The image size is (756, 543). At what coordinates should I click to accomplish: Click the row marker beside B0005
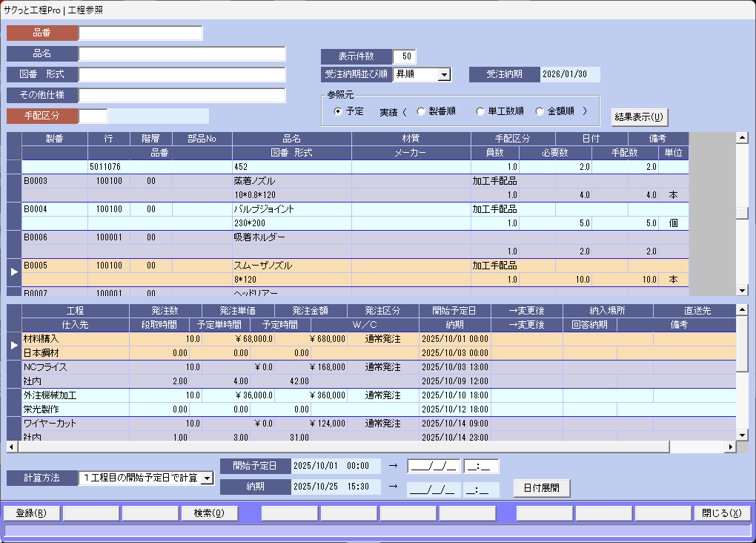(14, 272)
